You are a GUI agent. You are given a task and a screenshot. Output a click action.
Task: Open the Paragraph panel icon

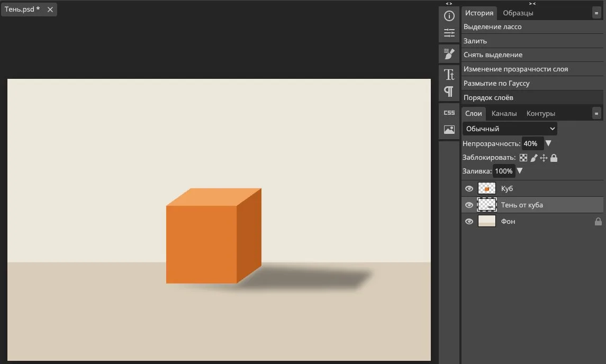449,92
